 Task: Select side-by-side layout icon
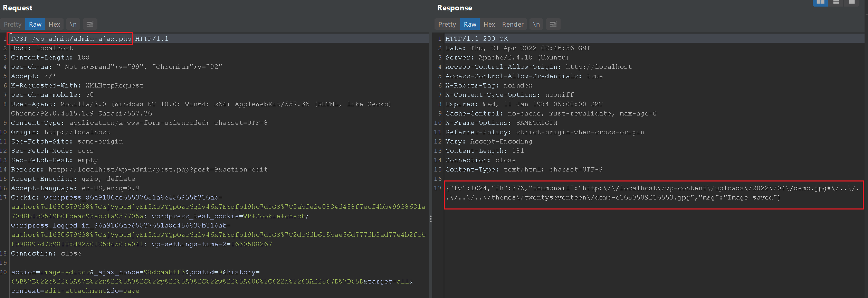(820, 3)
